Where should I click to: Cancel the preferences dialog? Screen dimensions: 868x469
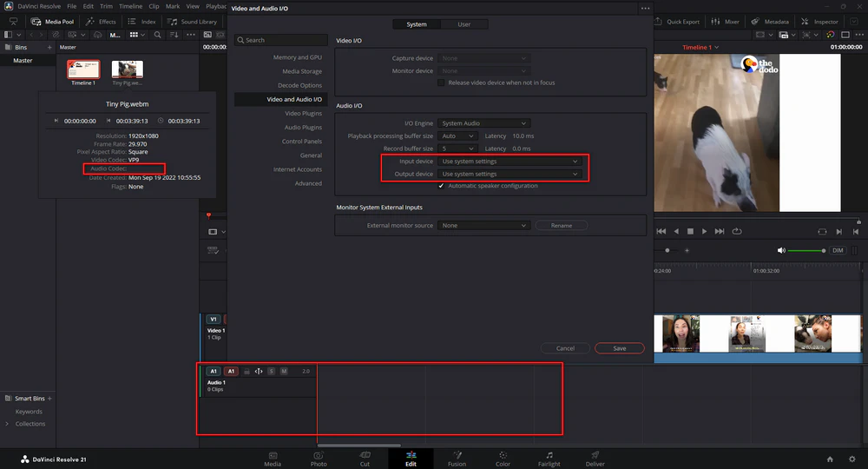tap(565, 348)
